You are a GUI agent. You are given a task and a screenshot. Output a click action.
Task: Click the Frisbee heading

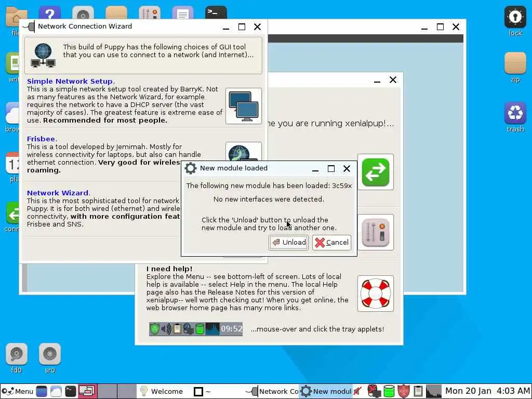click(41, 139)
